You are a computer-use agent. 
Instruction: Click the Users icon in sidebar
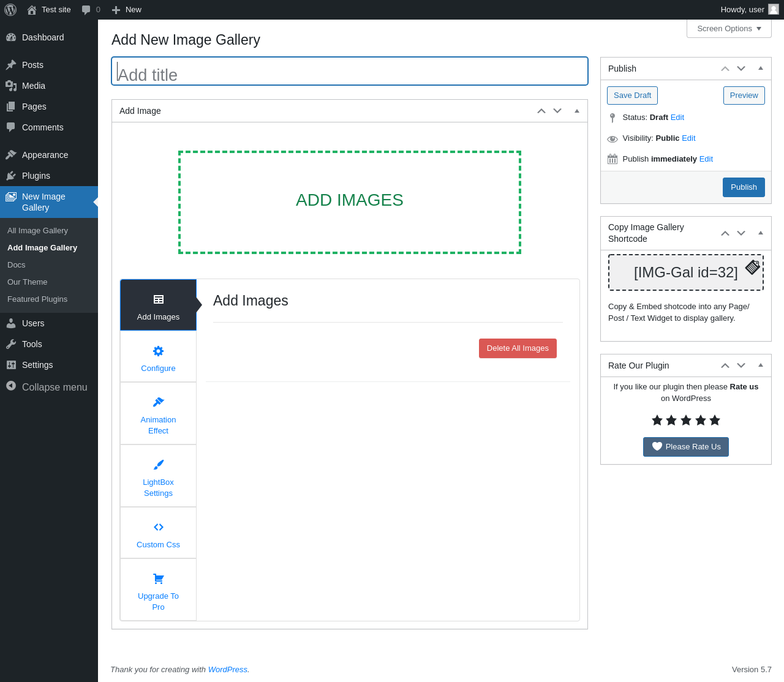pos(11,323)
